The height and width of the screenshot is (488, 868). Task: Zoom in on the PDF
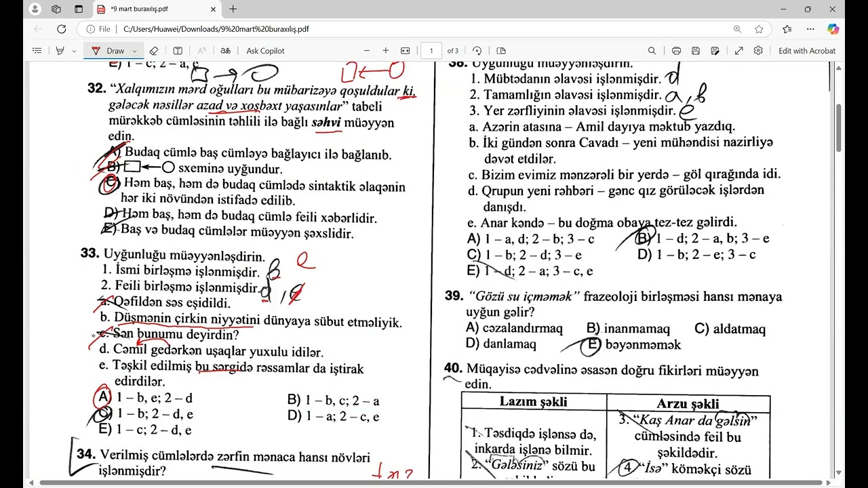click(x=386, y=51)
